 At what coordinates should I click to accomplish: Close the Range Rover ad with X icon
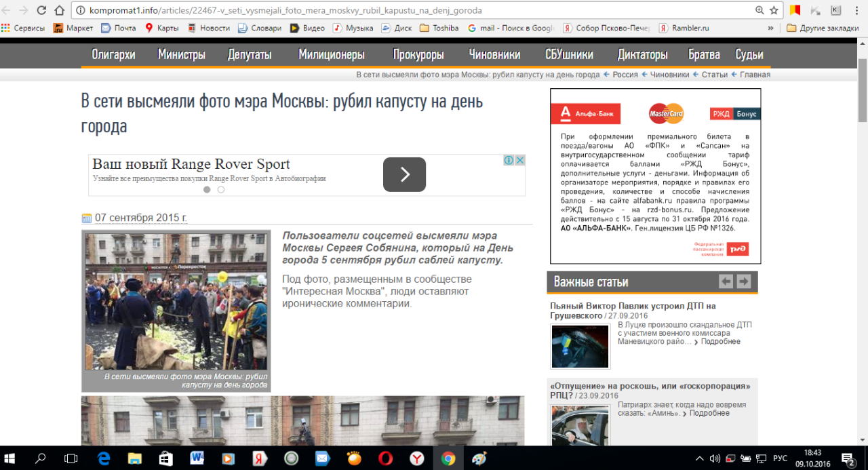click(x=519, y=160)
